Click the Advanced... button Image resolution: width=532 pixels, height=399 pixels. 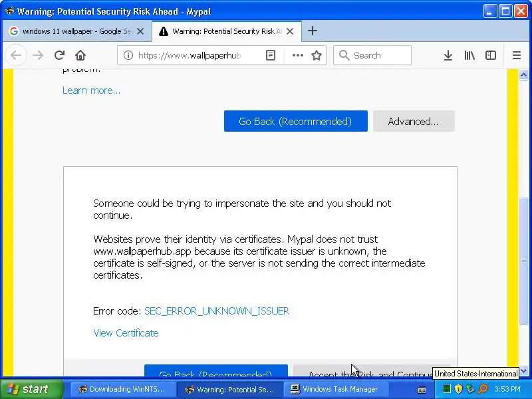pos(414,121)
